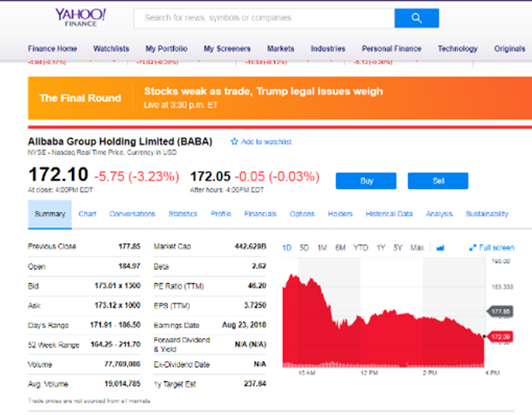This screenshot has width=532, height=415.
Task: Open the Personal Finance menu
Action: 389,49
